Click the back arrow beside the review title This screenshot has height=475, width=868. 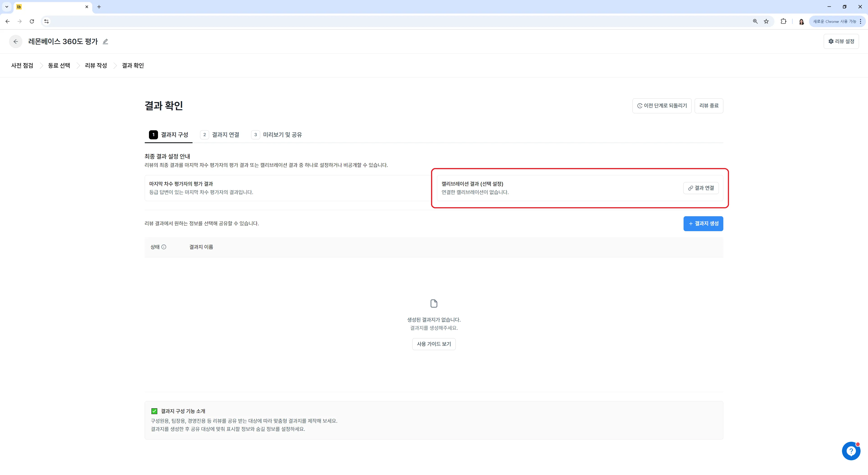click(16, 41)
